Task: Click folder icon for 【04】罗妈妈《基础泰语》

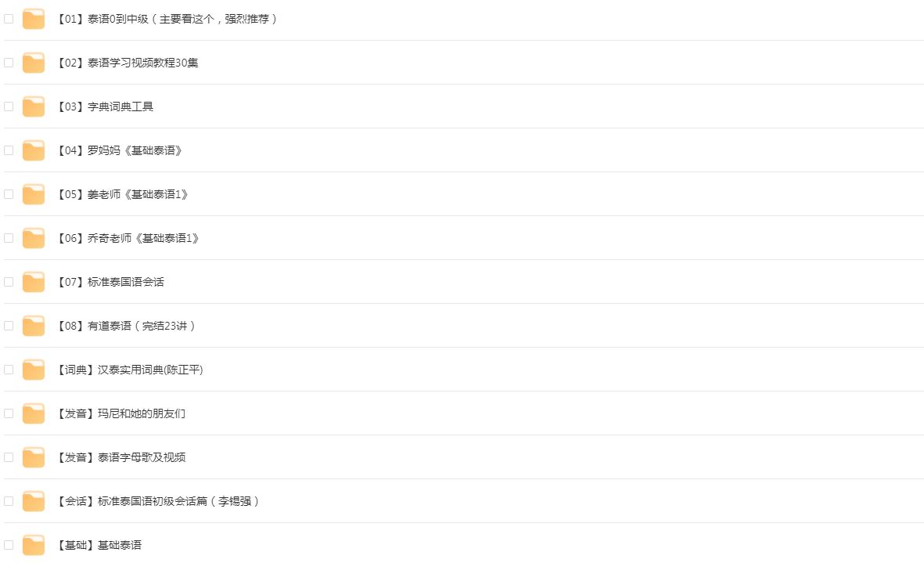Action: pyautogui.click(x=34, y=150)
